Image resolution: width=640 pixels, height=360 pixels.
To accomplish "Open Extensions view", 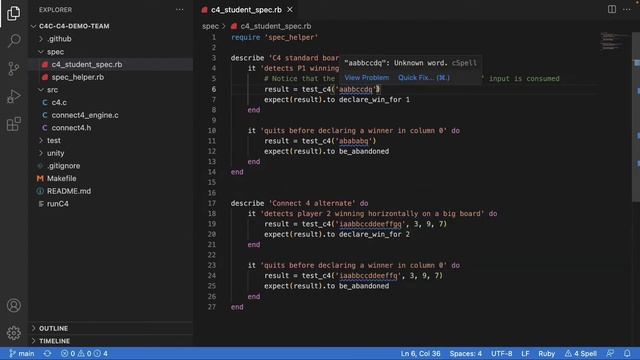I will 13,124.
